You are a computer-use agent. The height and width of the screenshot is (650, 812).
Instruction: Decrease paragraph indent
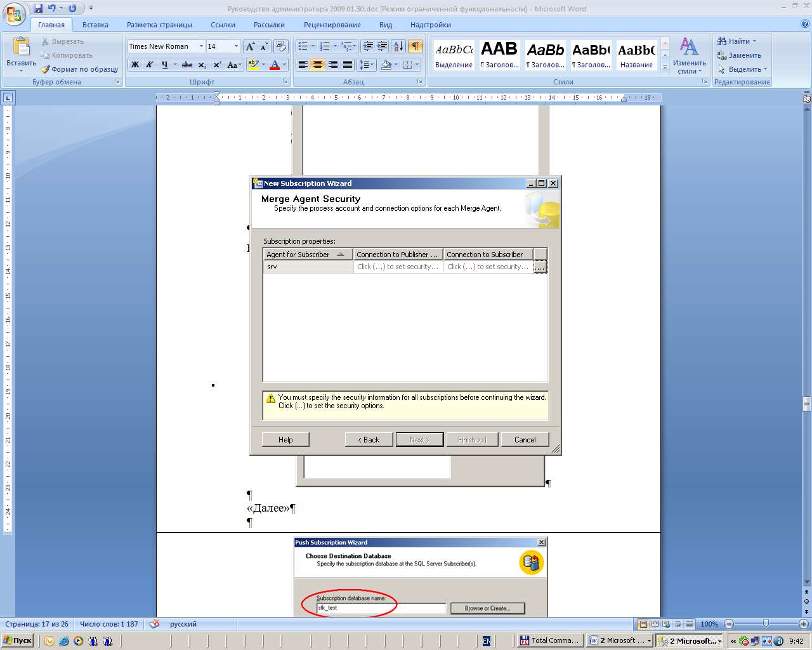point(368,46)
